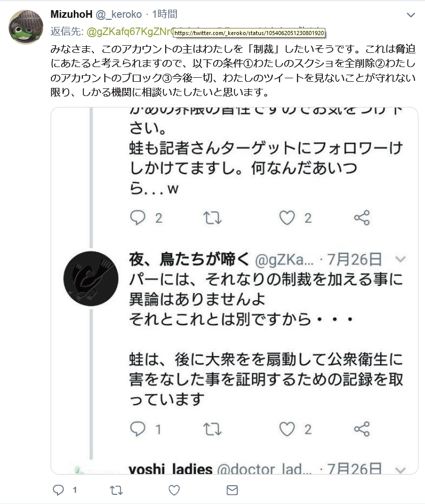
Task: Click reply bubble on 夜、鳥たちが啼く tweet
Action: coord(138,429)
